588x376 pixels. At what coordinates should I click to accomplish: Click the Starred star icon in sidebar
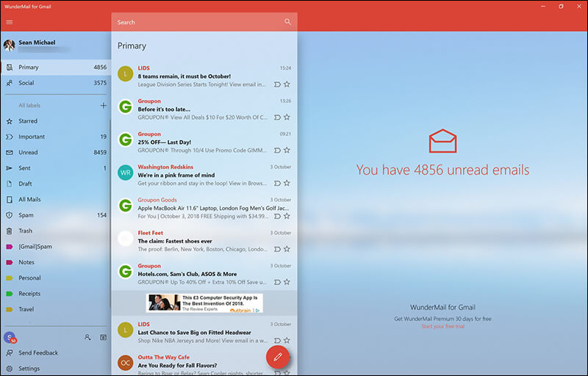click(10, 121)
